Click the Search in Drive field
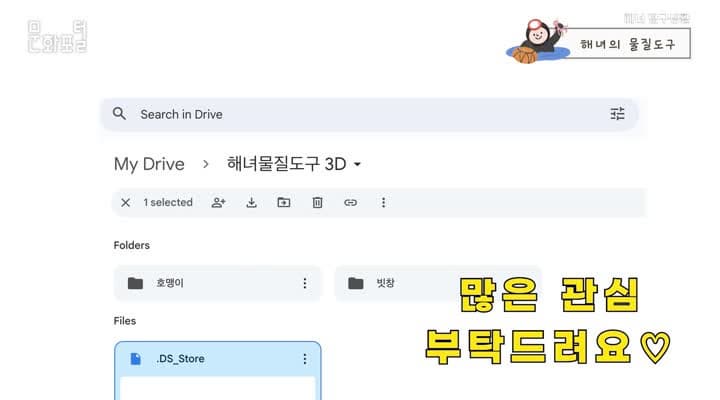The image size is (720, 400). point(369,114)
